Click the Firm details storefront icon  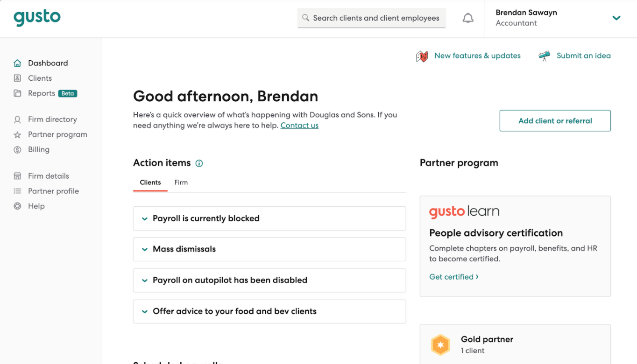tap(17, 176)
